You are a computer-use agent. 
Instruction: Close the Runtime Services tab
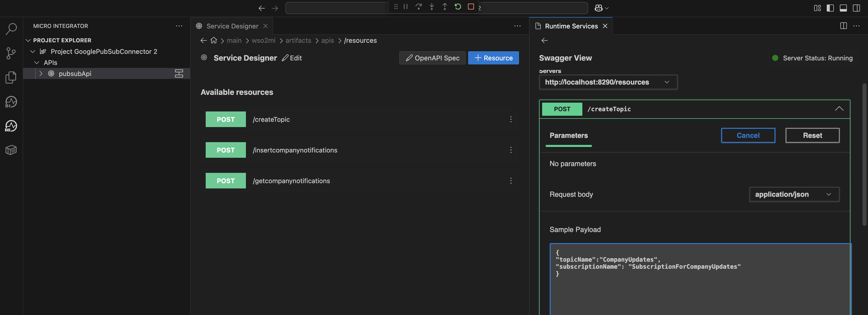[605, 26]
